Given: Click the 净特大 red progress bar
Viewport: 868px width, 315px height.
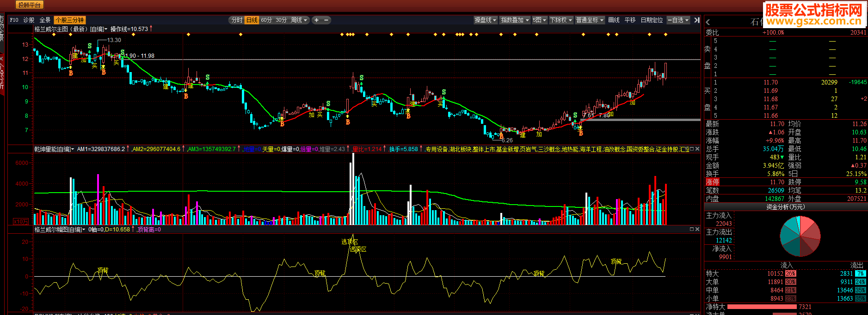Looking at the screenshot, I should pyautogui.click(x=762, y=307).
